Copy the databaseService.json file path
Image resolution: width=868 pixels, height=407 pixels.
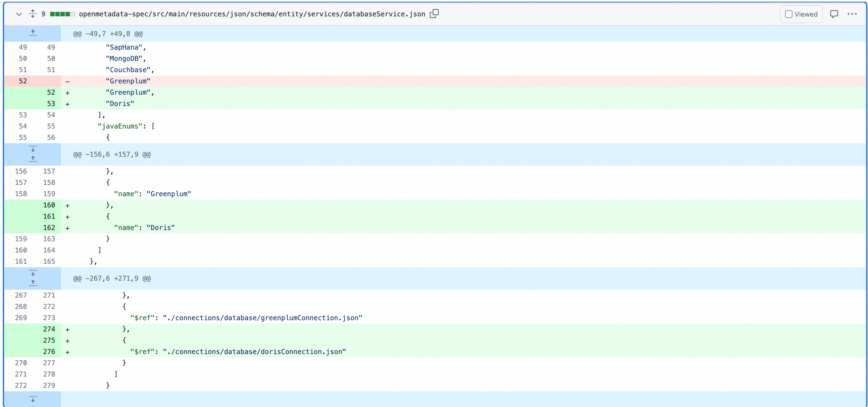434,14
